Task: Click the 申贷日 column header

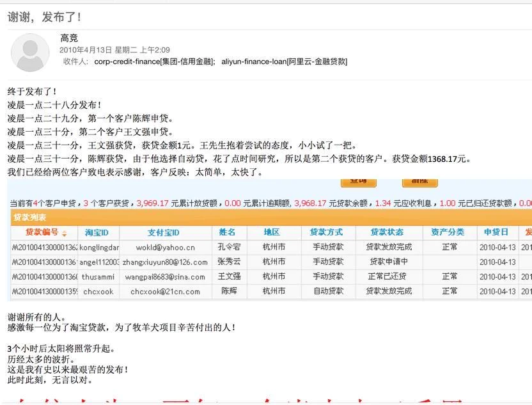Action: point(496,232)
